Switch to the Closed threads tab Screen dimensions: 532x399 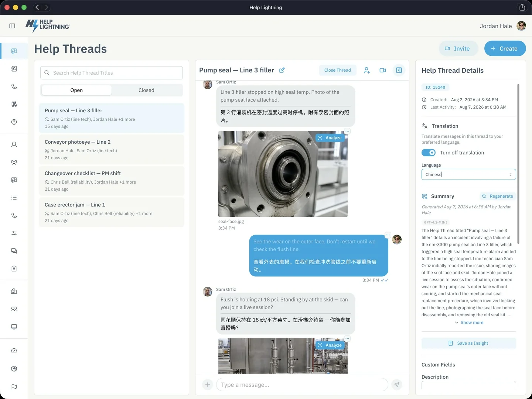tap(146, 90)
